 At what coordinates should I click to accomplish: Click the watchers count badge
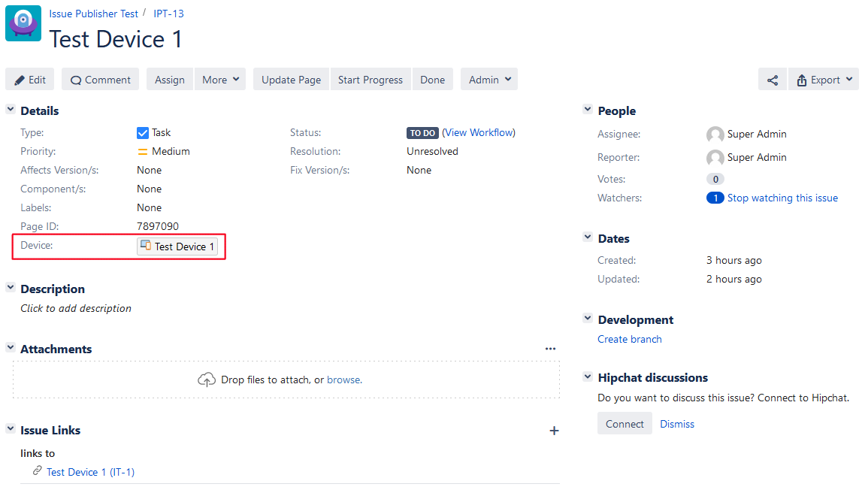(715, 198)
